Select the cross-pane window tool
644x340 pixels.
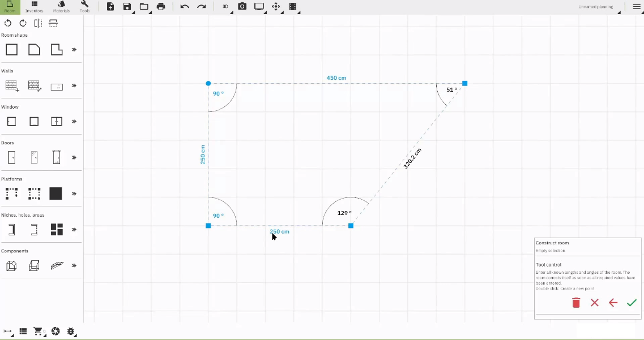[x=56, y=121]
